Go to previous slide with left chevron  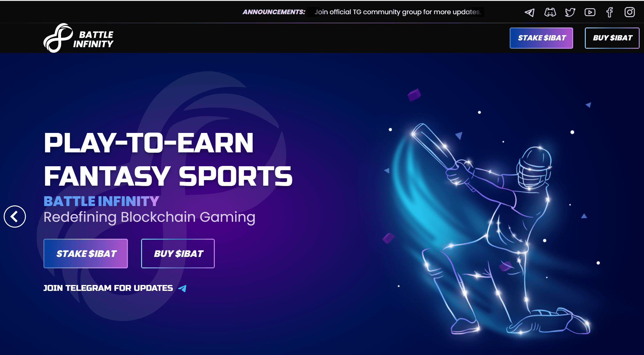[x=15, y=217]
